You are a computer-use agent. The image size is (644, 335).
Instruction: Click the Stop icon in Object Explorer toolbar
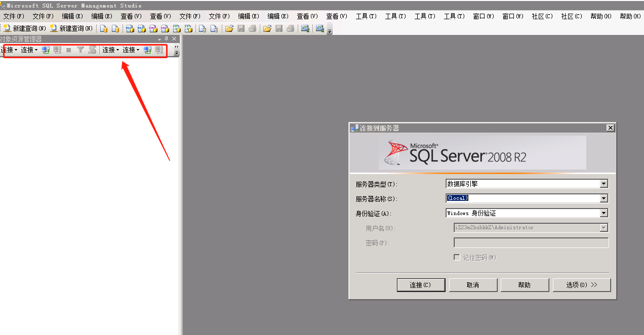coord(69,50)
